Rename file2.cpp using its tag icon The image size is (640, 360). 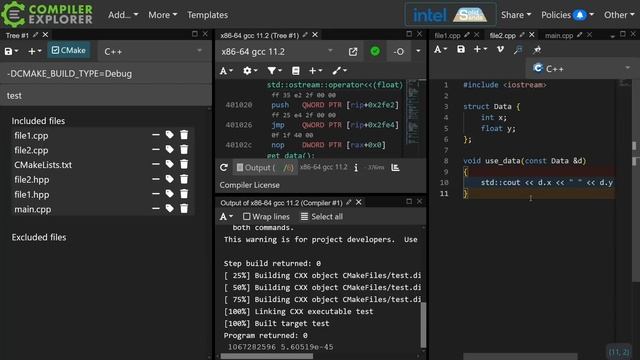[169, 150]
